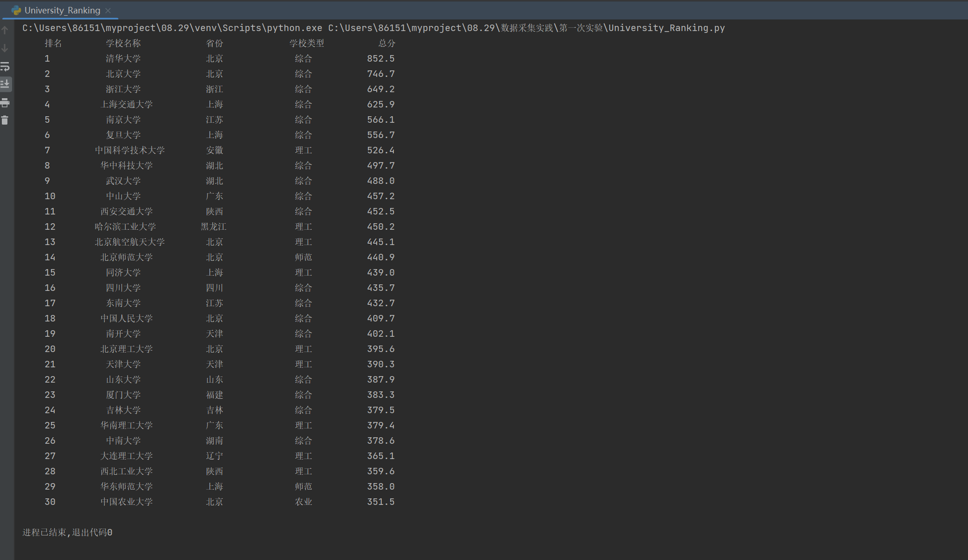The image size is (968, 560).
Task: Click the score 852.5 in output
Action: 380,58
